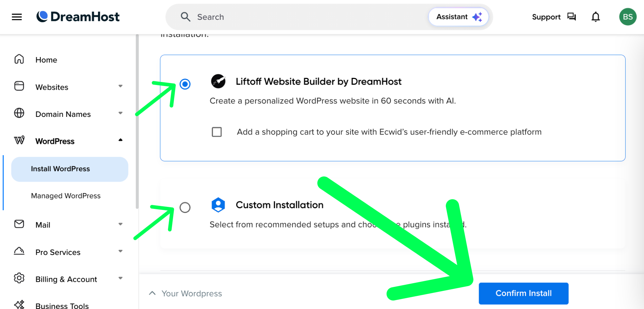Click the Liftoff rocket icon
The height and width of the screenshot is (309, 644).
[x=218, y=81]
